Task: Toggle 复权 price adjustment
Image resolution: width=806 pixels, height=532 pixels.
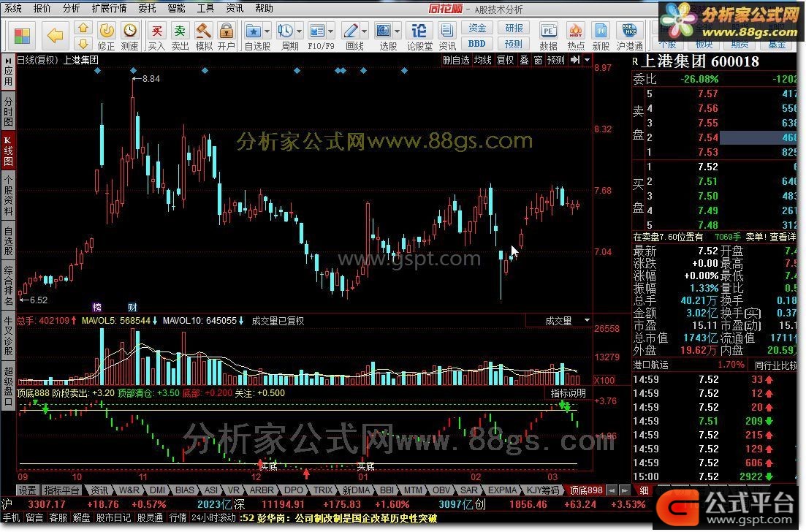Action: click(505, 60)
